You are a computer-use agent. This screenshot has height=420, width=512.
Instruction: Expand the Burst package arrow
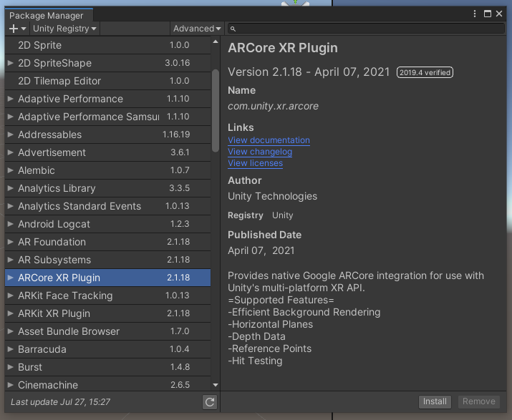point(11,367)
